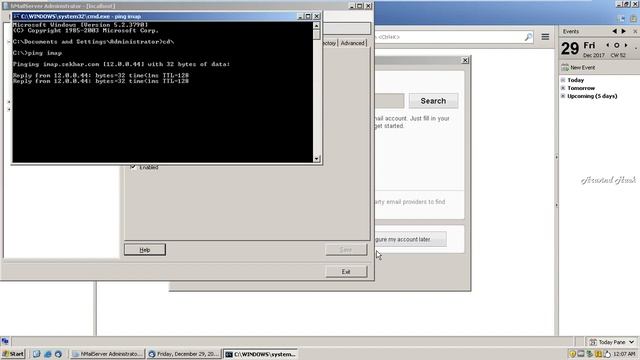Click Show Desktop quick launch icon
The width and height of the screenshot is (640, 360).
36,354
